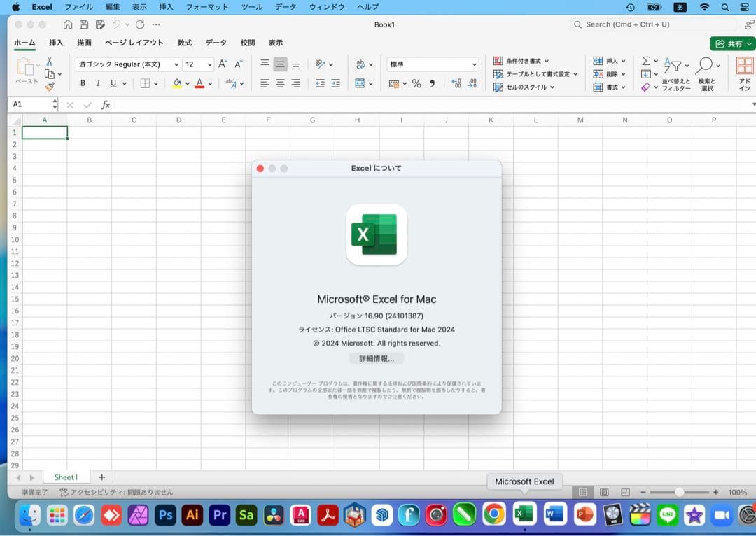Open the AutoSum function
Image resolution: width=756 pixels, height=536 pixels.
[645, 61]
